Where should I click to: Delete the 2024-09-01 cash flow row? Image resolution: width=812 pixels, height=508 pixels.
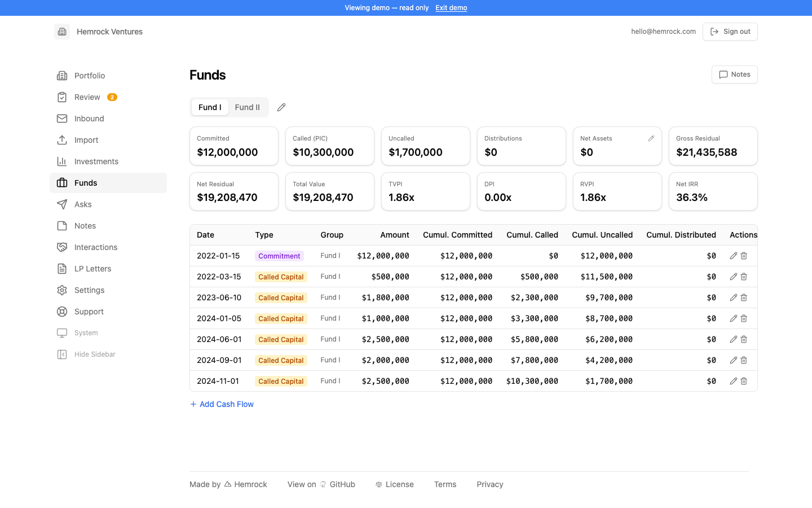744,360
